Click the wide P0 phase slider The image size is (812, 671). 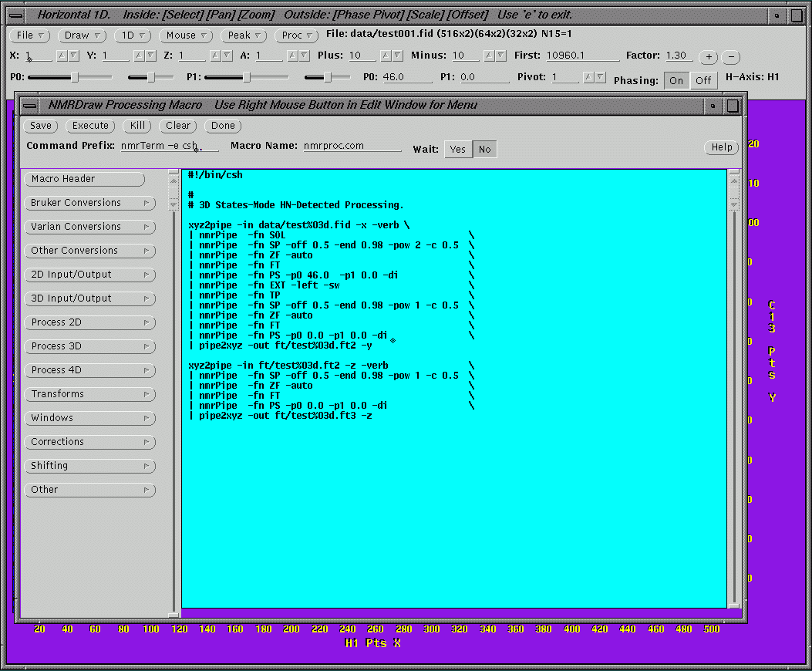pos(70,77)
